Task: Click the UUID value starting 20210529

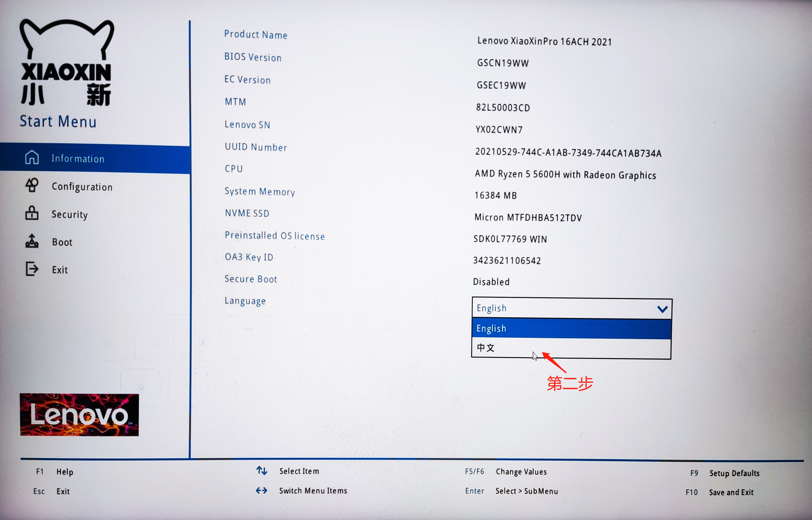Action: pos(568,152)
